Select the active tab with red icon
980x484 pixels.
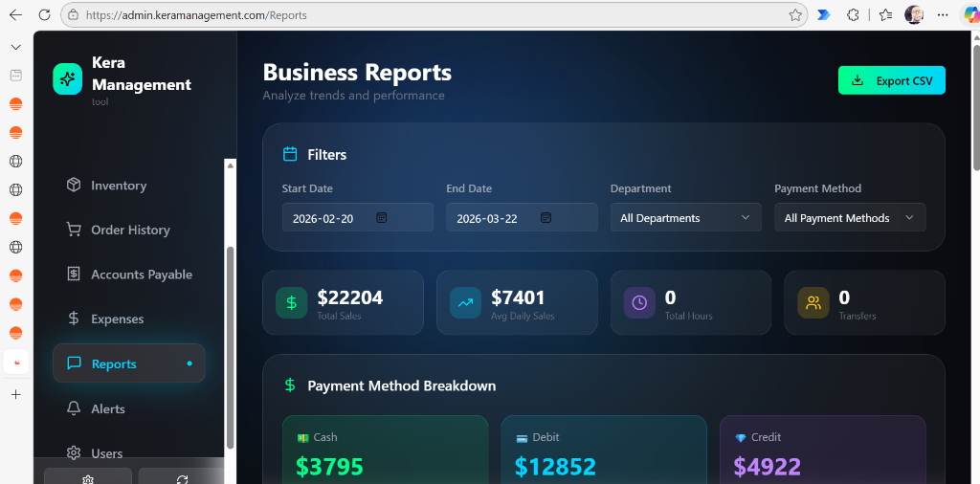[16, 362]
